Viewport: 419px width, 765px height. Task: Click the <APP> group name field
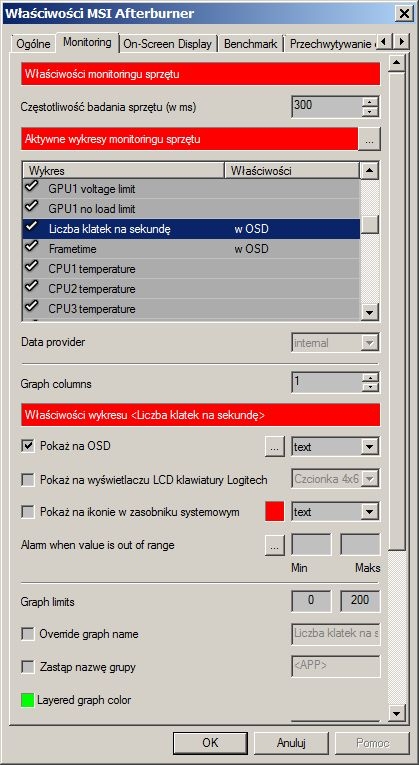point(336,666)
